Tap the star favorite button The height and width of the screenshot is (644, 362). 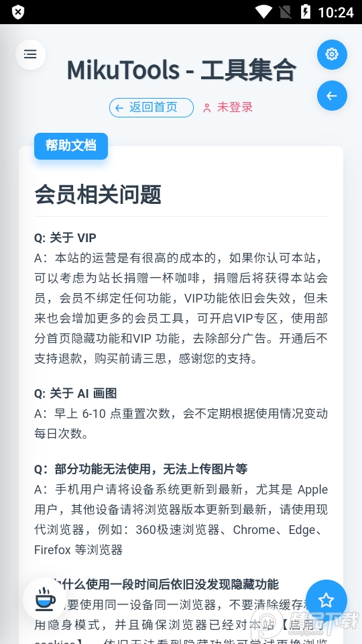(x=326, y=600)
